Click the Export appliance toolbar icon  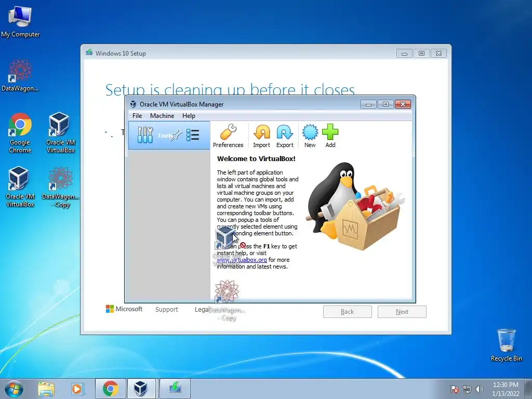pyautogui.click(x=285, y=136)
